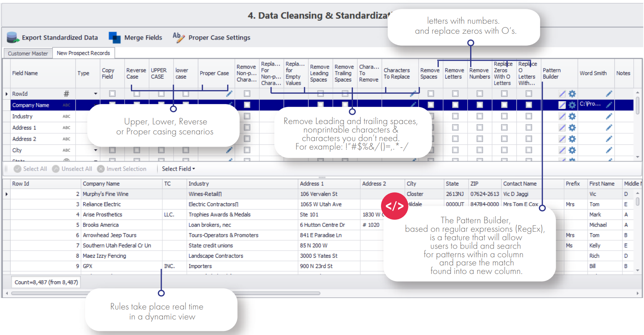Enable UPPER CASE for Address 1
The image size is (644, 335).
(161, 127)
